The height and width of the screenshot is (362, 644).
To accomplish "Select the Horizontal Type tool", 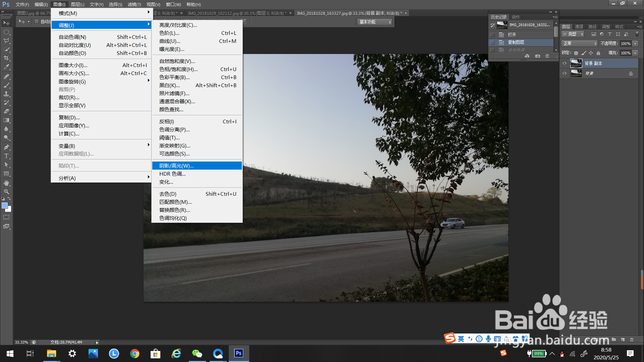I will [6, 156].
